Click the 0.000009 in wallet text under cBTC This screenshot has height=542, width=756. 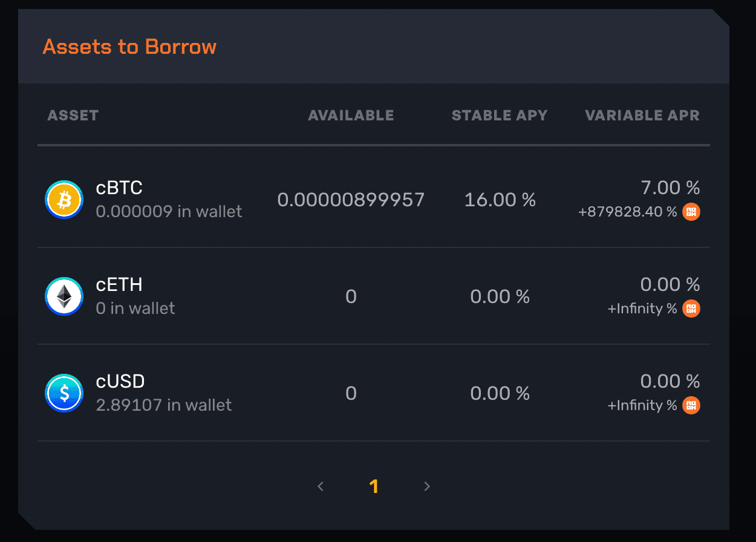pyautogui.click(x=169, y=212)
